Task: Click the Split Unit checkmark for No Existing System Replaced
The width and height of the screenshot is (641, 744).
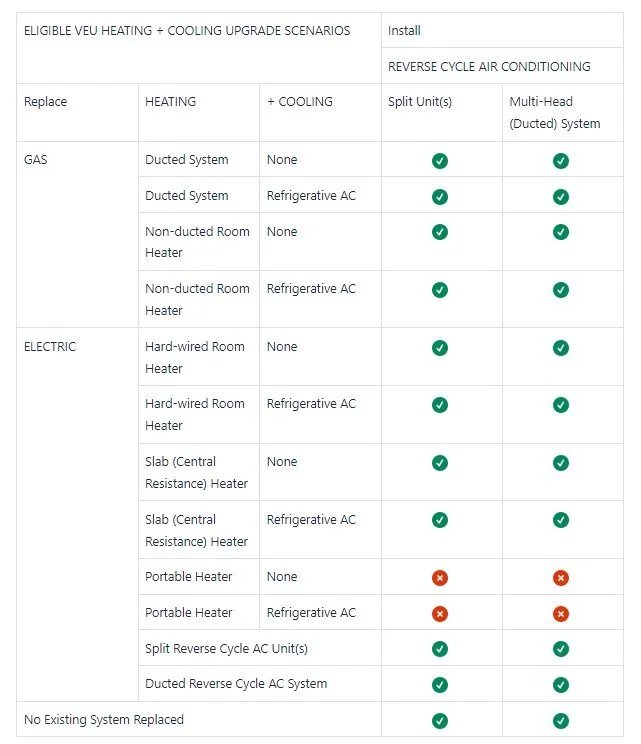Action: [440, 721]
